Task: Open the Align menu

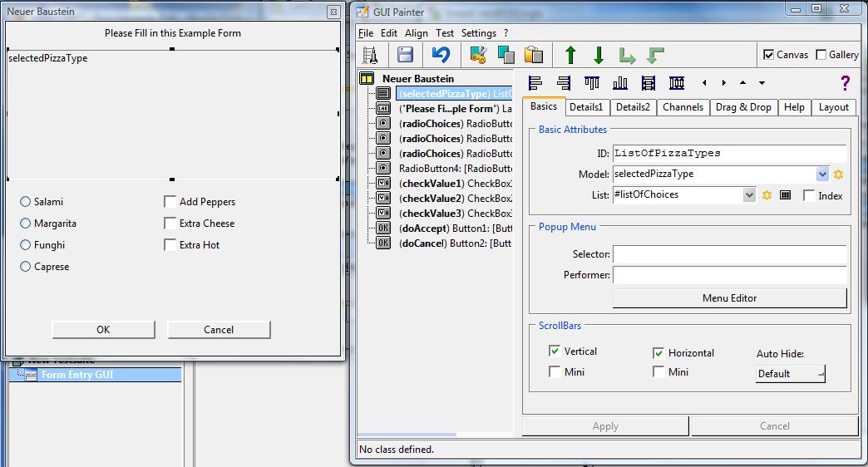Action: click(417, 33)
